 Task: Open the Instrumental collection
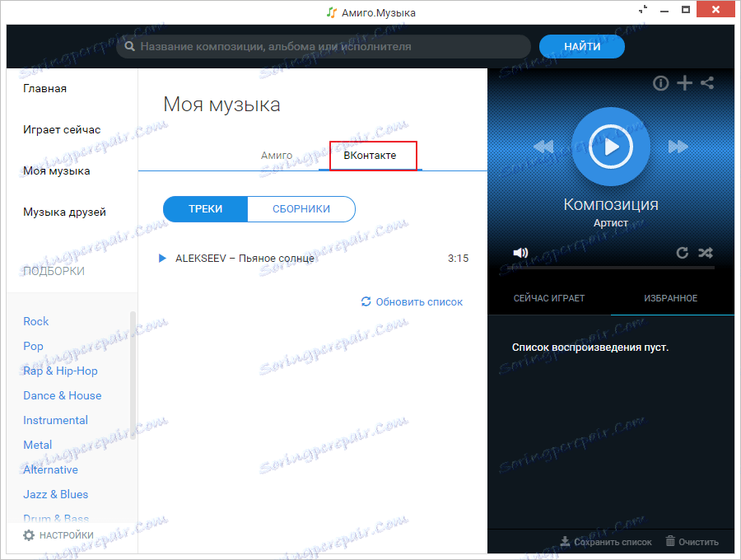(55, 420)
